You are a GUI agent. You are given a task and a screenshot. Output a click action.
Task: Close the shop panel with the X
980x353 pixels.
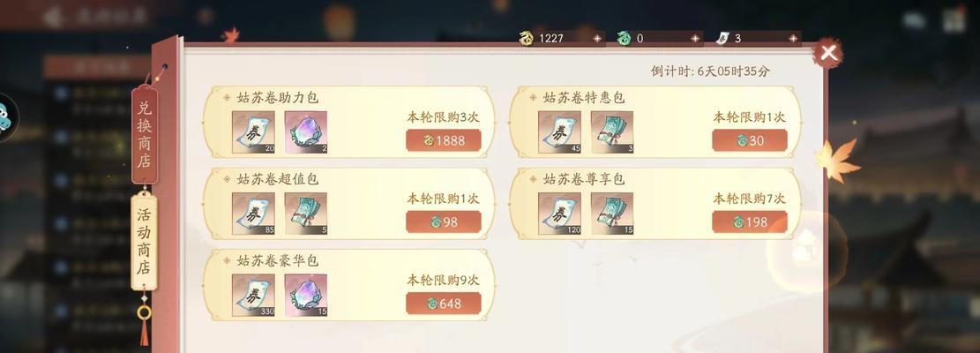(x=828, y=53)
